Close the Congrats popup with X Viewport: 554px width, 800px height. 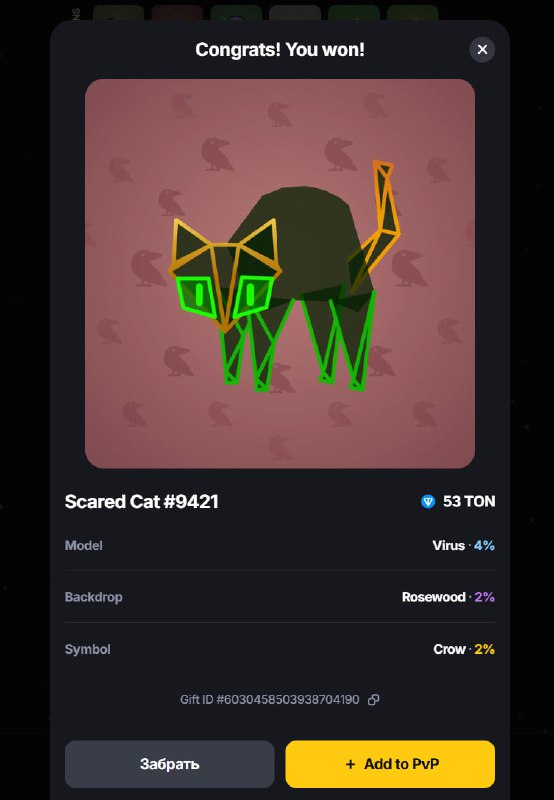(x=482, y=49)
